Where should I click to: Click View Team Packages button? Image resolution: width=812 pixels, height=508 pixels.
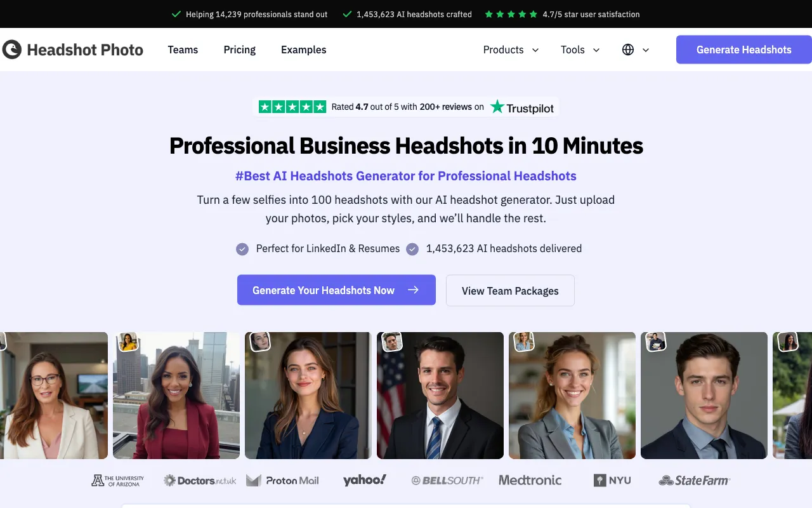[510, 291]
